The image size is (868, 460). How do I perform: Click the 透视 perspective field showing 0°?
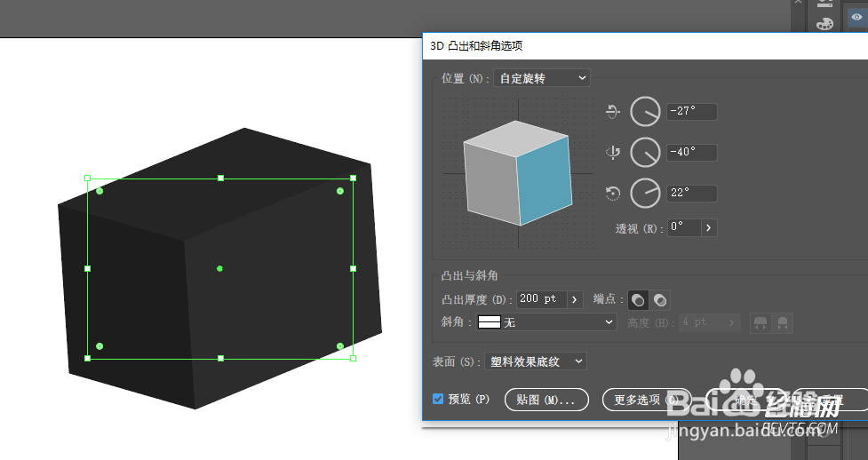[x=684, y=227]
